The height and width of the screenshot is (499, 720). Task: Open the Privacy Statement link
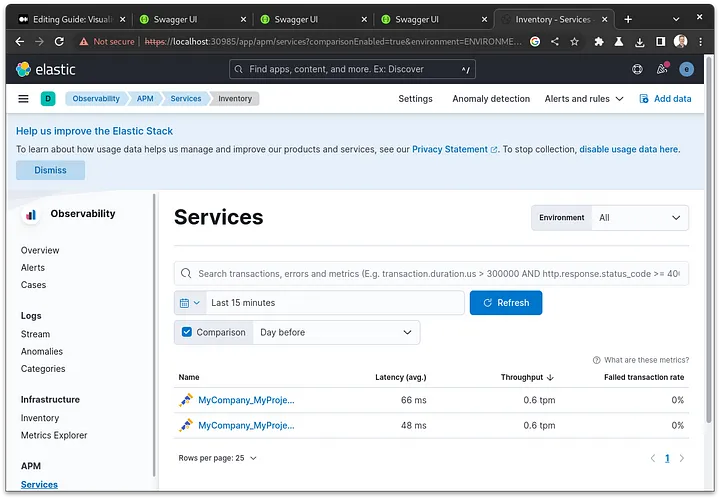pyautogui.click(x=454, y=150)
